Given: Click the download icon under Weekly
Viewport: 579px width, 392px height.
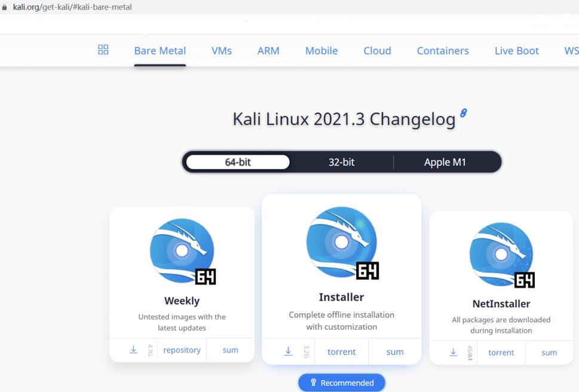Looking at the screenshot, I should coord(133,350).
